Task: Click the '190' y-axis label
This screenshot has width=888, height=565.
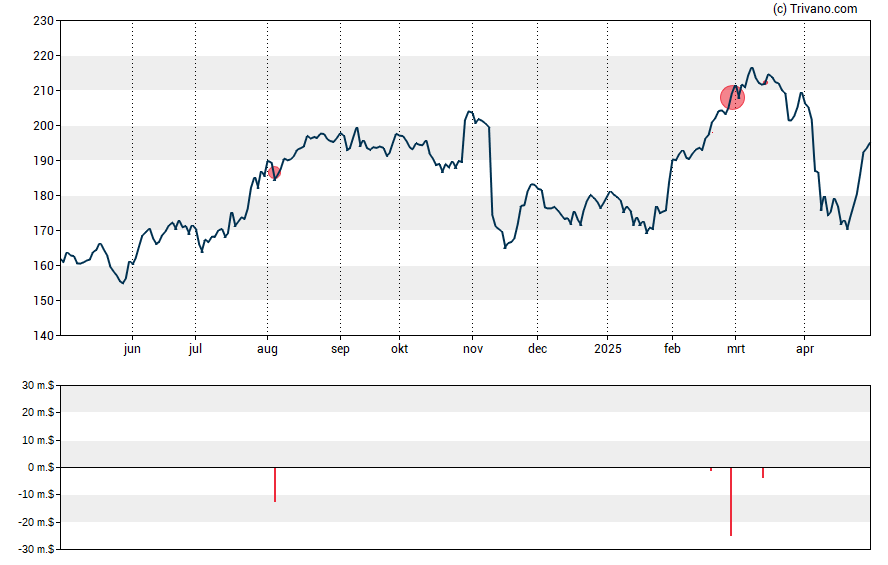Action: (44, 161)
